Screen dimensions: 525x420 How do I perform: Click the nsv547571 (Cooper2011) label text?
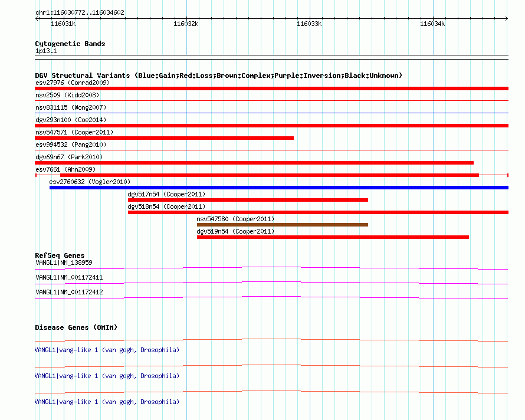tap(74, 132)
